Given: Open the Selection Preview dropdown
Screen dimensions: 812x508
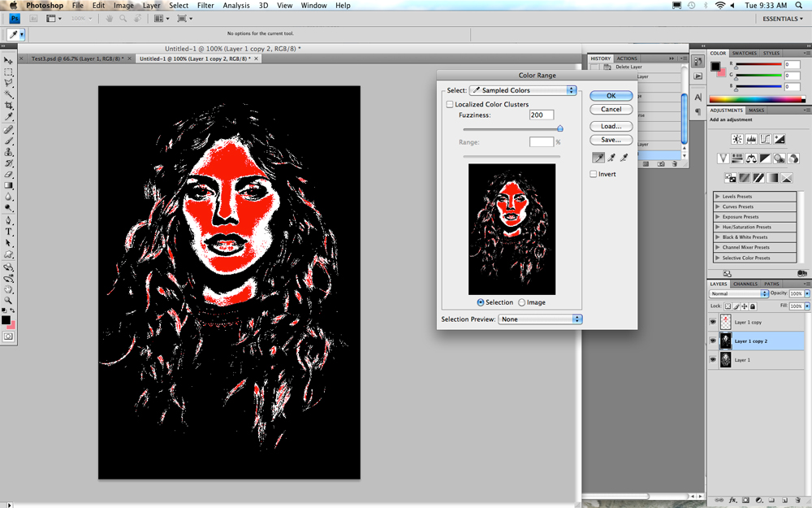Looking at the screenshot, I should pyautogui.click(x=540, y=319).
